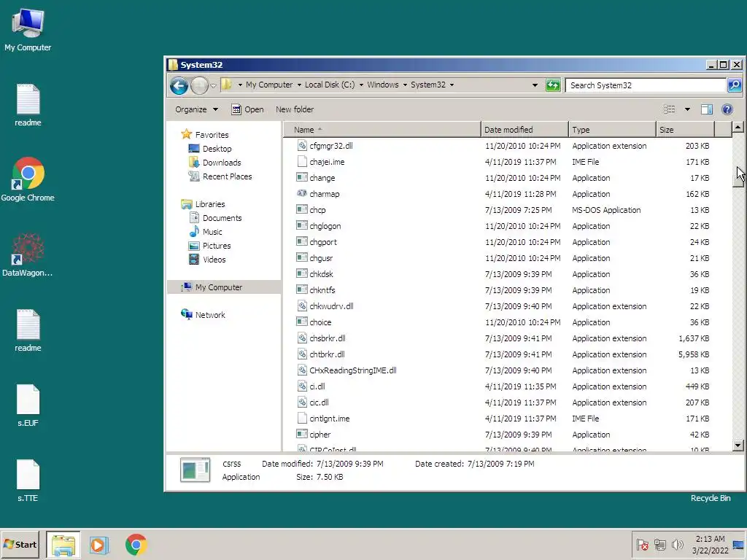Click the Search System32 field
The image size is (747, 560).
646,85
